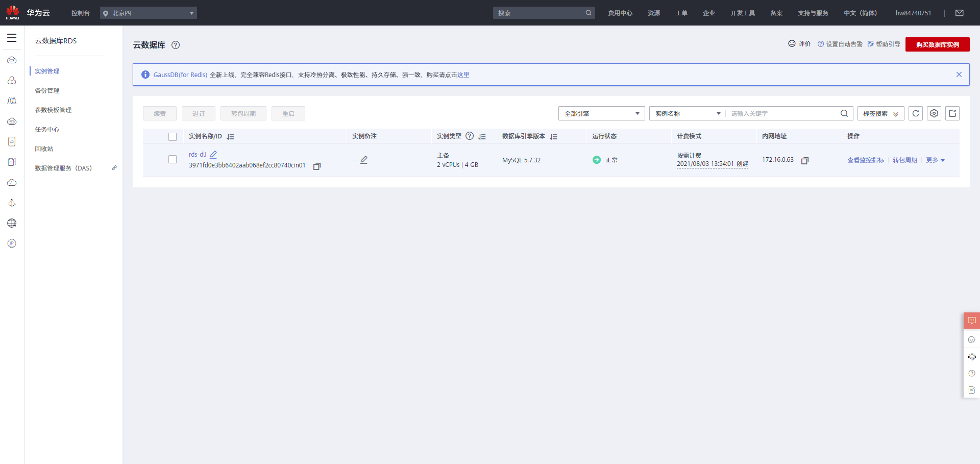Image resolution: width=980 pixels, height=464 pixels.
Task: Click the 退订 unsubscribe button
Action: [199, 113]
